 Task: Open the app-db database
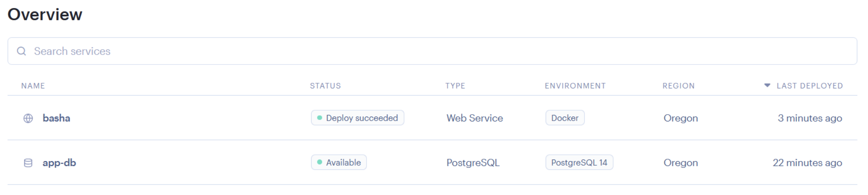pos(59,163)
